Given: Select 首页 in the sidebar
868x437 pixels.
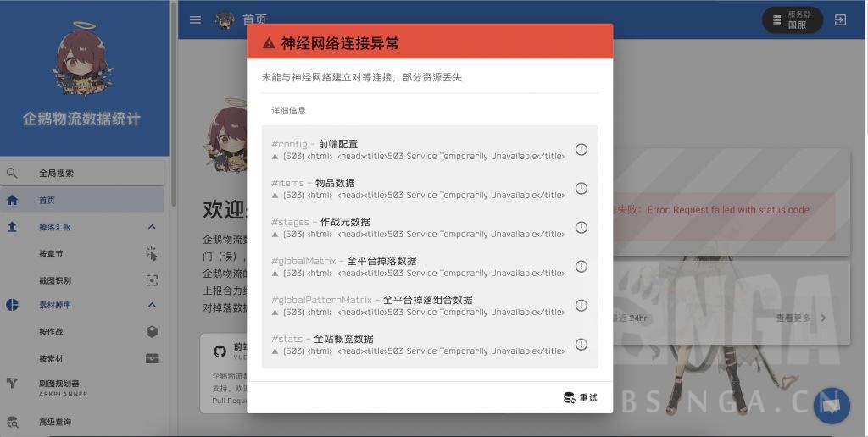Looking at the screenshot, I should pos(82,200).
